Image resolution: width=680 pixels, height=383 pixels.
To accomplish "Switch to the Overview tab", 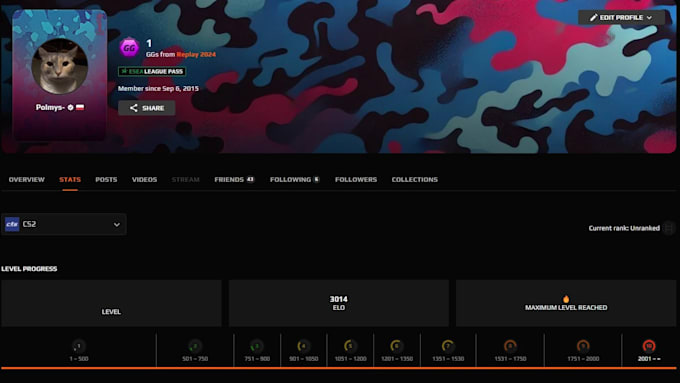I will (x=26, y=180).
